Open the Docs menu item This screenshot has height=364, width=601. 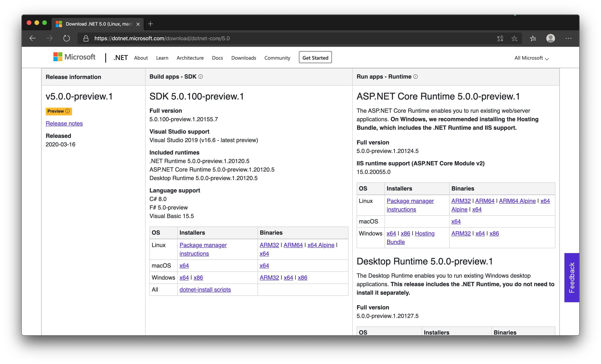point(217,58)
